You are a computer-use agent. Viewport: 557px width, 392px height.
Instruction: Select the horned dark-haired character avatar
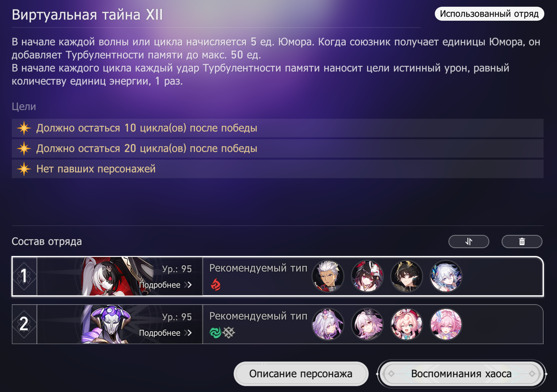point(406,276)
